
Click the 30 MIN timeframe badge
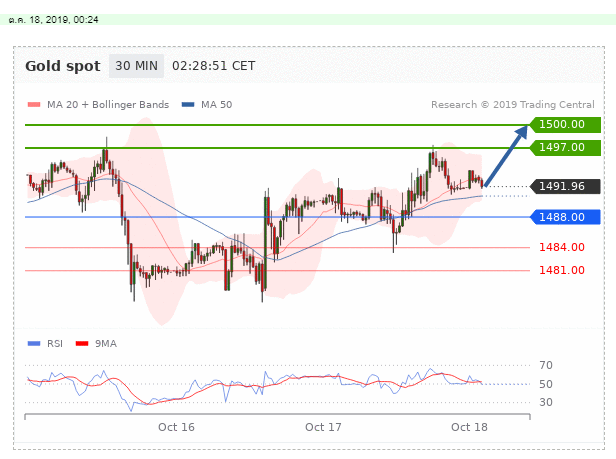[136, 66]
